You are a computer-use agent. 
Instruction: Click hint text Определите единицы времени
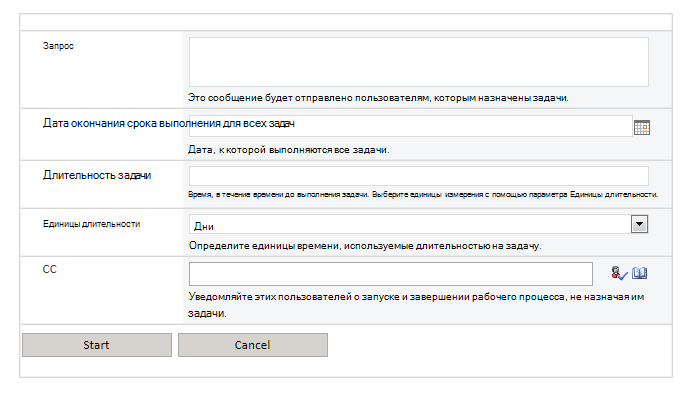tap(365, 246)
